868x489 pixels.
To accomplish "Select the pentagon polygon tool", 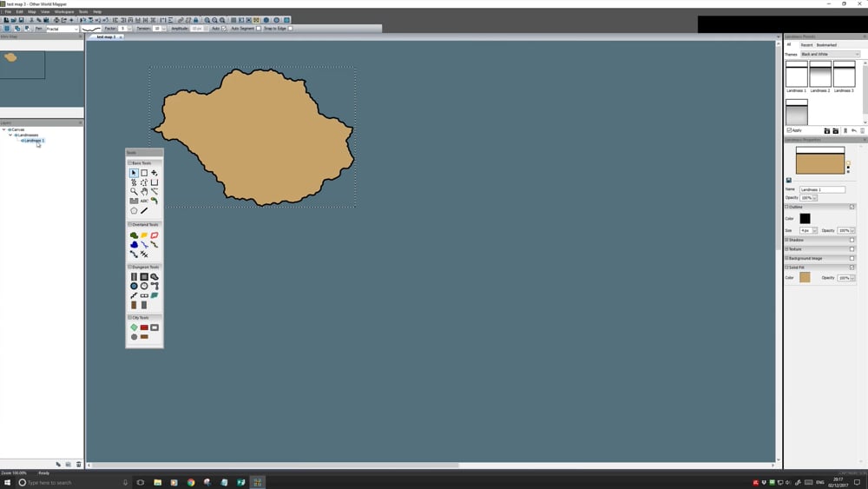I will pyautogui.click(x=134, y=210).
